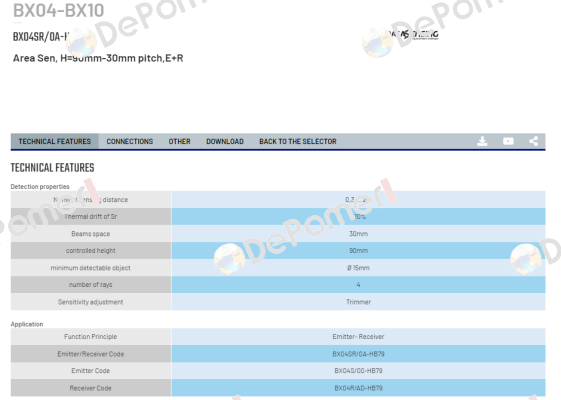561x400 pixels.
Task: Go to the Download tab
Action: 225,142
